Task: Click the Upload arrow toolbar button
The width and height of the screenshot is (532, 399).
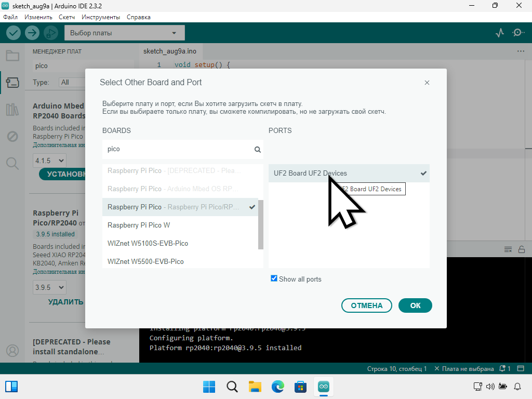Action: tap(32, 33)
